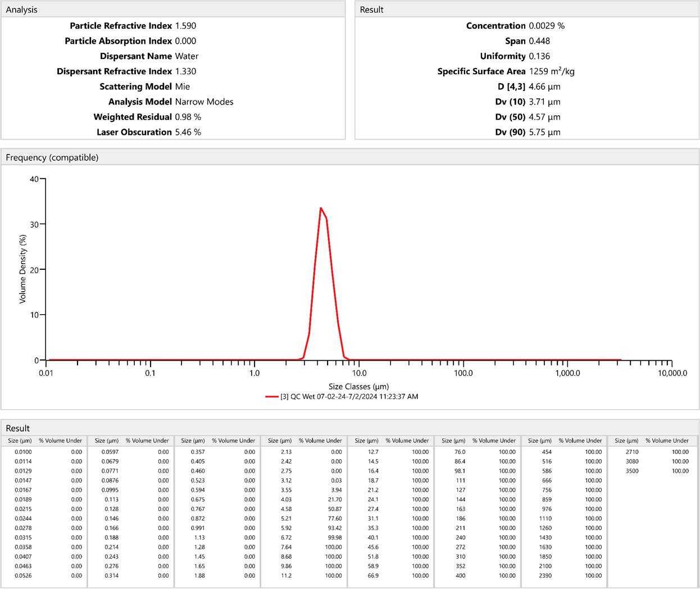Select the 3500 size cell in table

pyautogui.click(x=631, y=471)
